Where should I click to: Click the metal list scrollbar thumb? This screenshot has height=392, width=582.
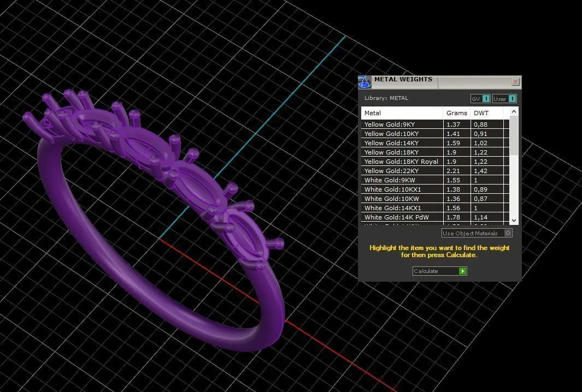(514, 135)
